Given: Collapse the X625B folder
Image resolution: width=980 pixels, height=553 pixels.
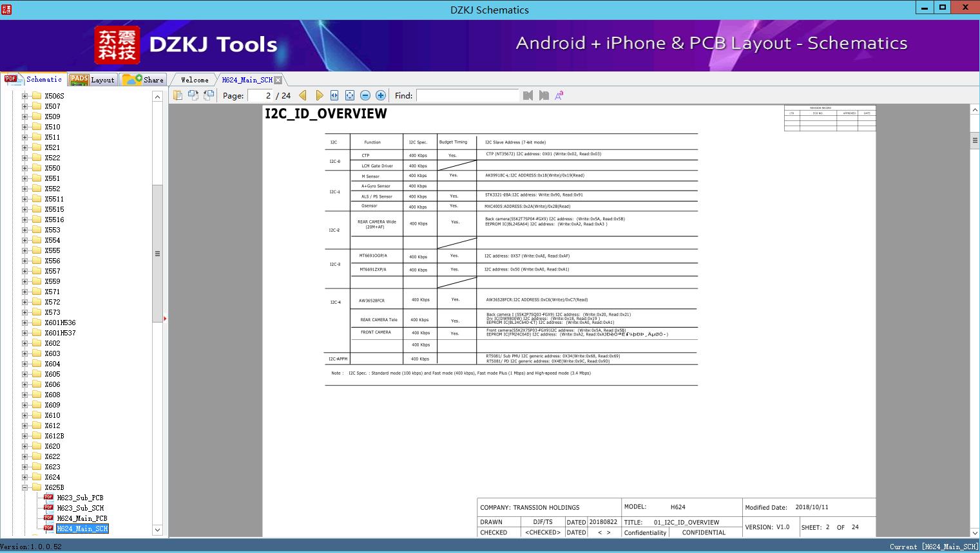Looking at the screenshot, I should point(24,487).
